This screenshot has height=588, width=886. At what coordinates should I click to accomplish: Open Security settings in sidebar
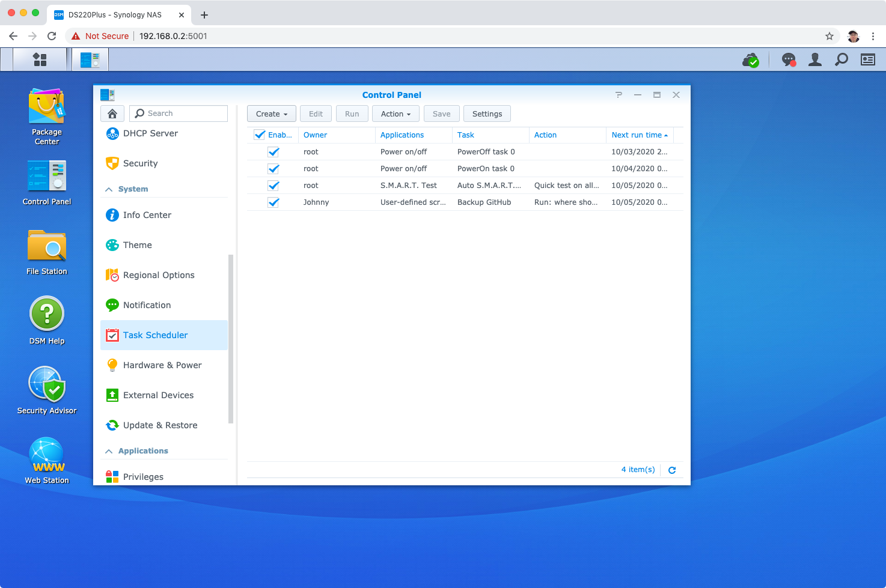tap(164, 163)
